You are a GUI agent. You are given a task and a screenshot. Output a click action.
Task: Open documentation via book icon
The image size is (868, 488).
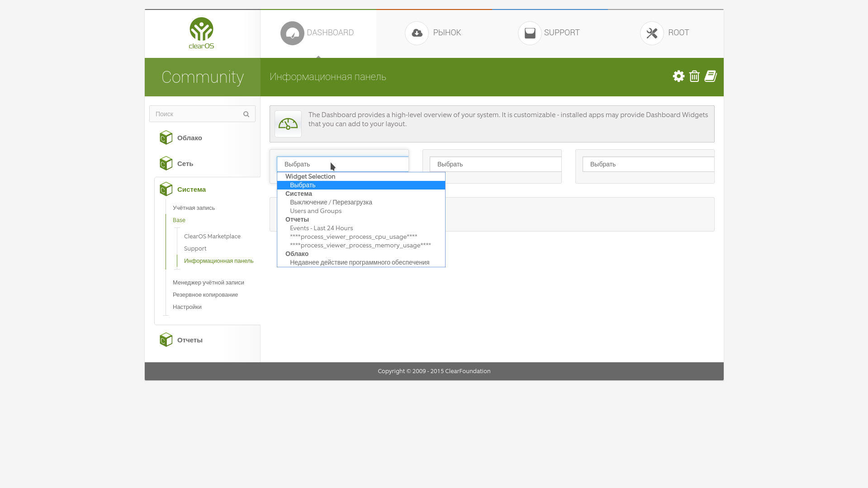pos(711,76)
